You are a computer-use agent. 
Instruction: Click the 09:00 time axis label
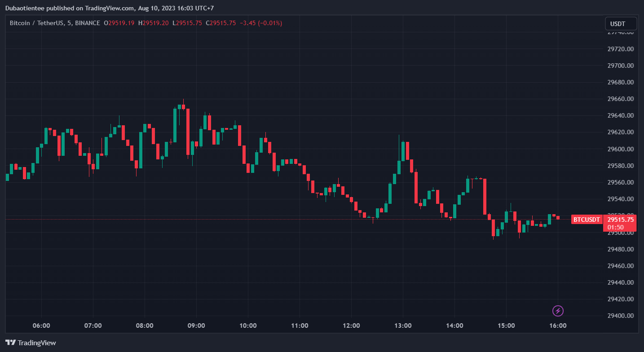[196, 326]
